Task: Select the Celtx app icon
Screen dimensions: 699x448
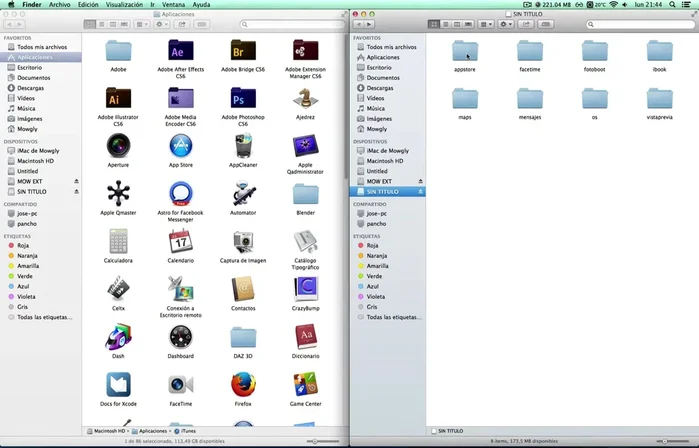Action: click(x=118, y=289)
